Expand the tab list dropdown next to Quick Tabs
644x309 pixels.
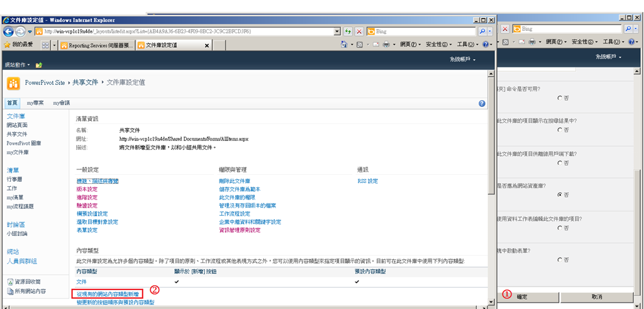(55, 45)
